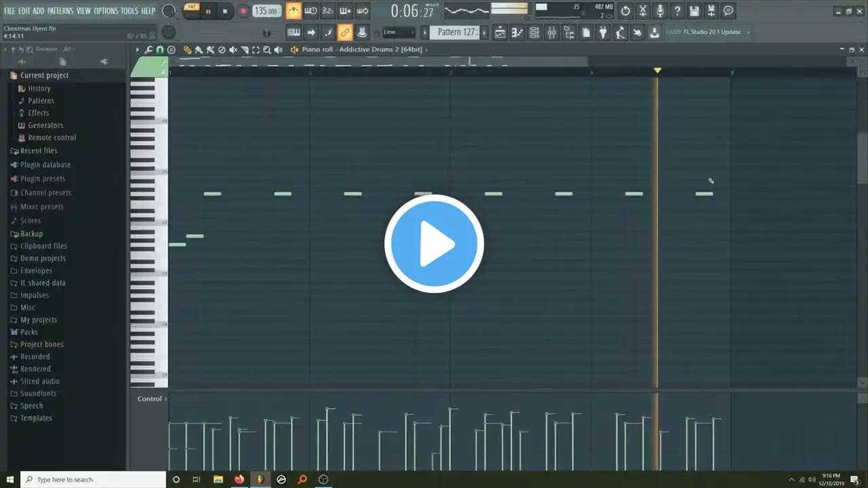Open Generators in the browser
The image size is (868, 488).
[45, 125]
